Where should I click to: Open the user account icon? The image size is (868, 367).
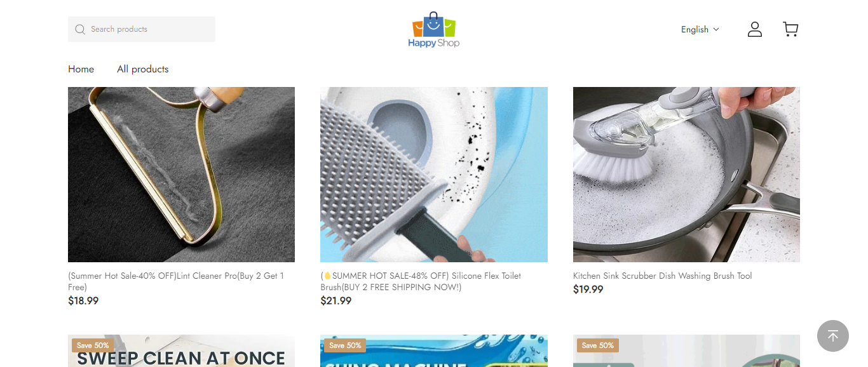(754, 29)
